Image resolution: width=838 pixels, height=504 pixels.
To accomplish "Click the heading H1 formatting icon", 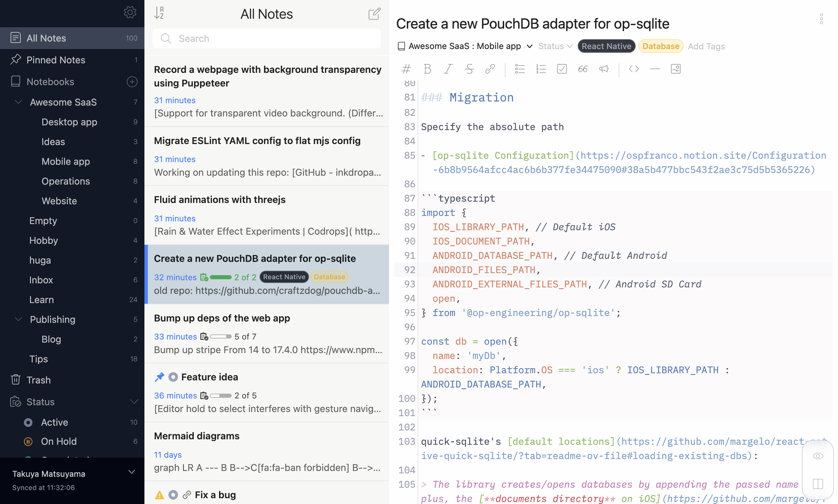I will tap(405, 69).
